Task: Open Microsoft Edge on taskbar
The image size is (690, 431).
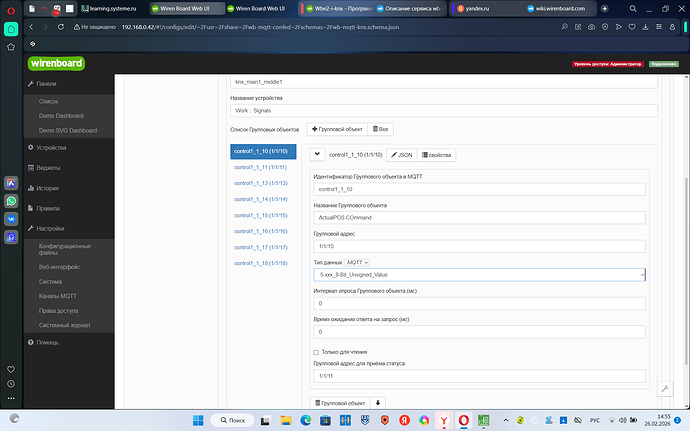Action: (x=305, y=420)
